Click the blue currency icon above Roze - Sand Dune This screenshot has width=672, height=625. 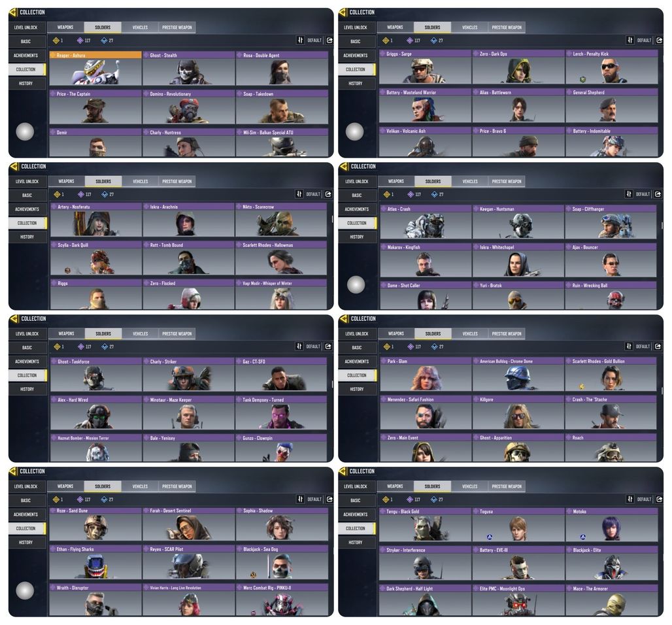pos(104,499)
